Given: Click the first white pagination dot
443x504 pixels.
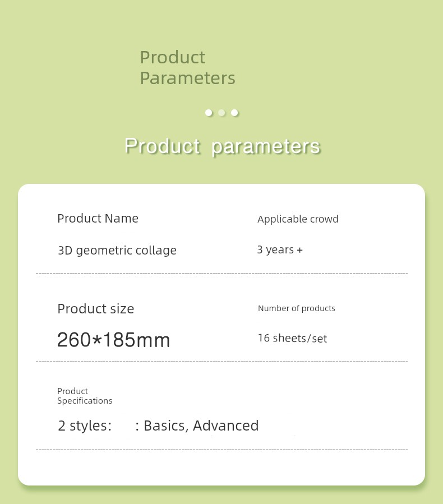Looking at the screenshot, I should tap(209, 113).
